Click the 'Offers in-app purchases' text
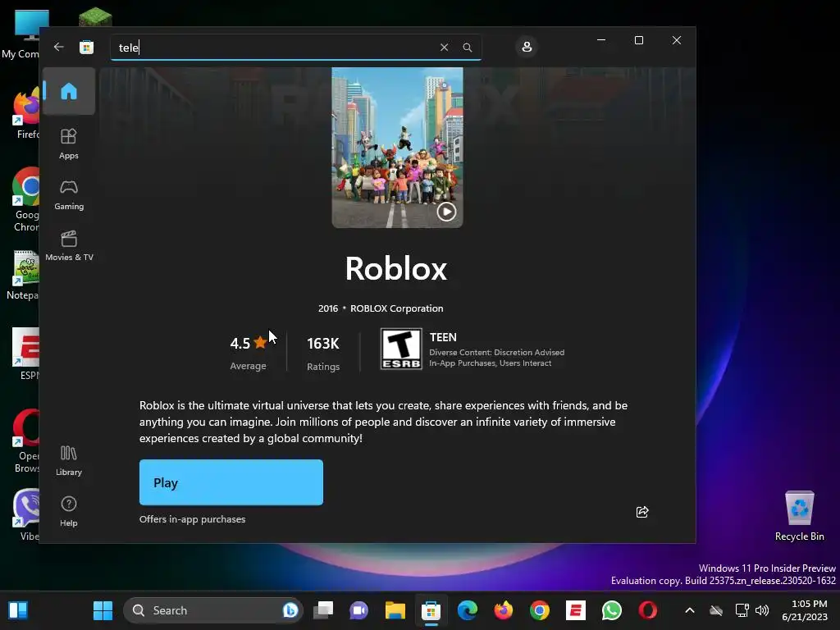840x630 pixels. [192, 519]
